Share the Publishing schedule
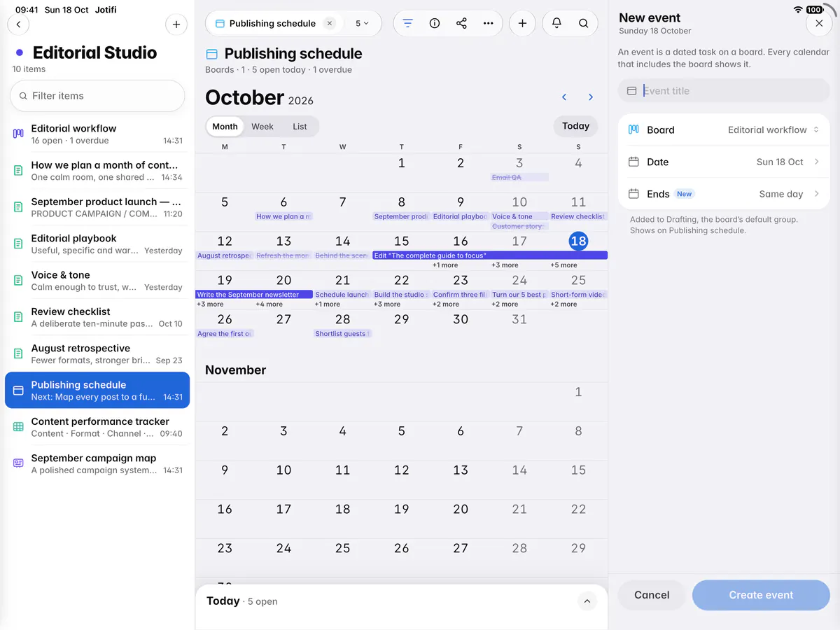 (x=461, y=23)
